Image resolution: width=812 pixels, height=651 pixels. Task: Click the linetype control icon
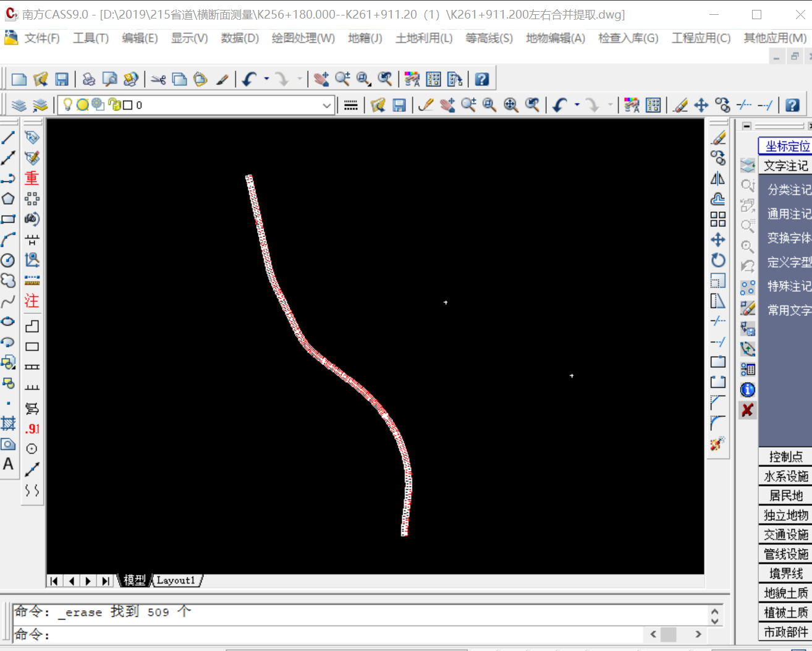pos(351,105)
